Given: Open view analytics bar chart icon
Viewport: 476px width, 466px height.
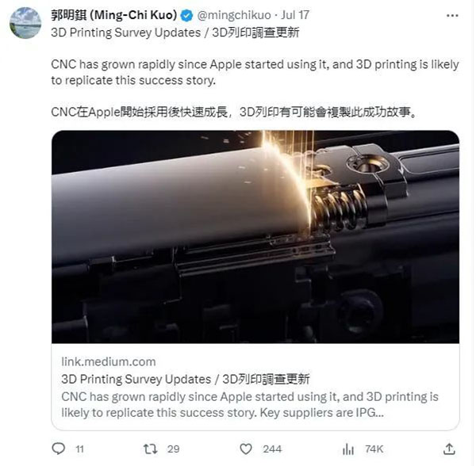Looking at the screenshot, I should tap(348, 449).
